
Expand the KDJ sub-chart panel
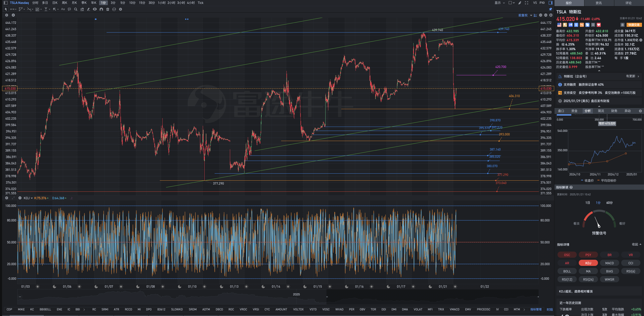tap(13, 198)
